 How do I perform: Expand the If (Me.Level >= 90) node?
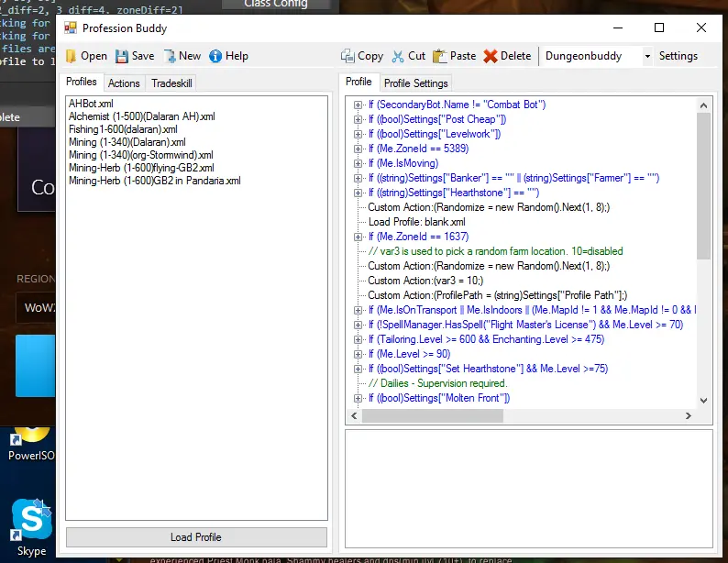[358, 354]
